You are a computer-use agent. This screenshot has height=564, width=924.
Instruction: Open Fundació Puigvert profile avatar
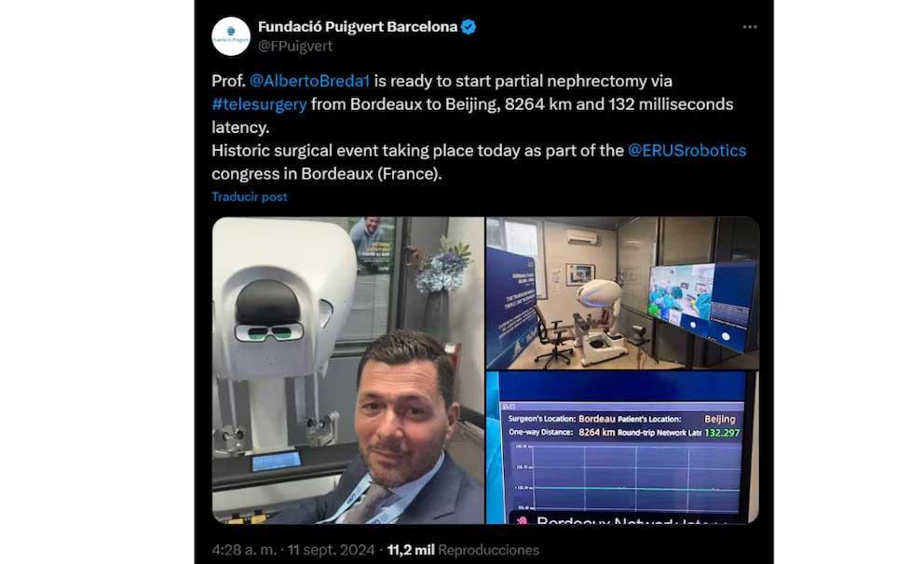pyautogui.click(x=231, y=36)
